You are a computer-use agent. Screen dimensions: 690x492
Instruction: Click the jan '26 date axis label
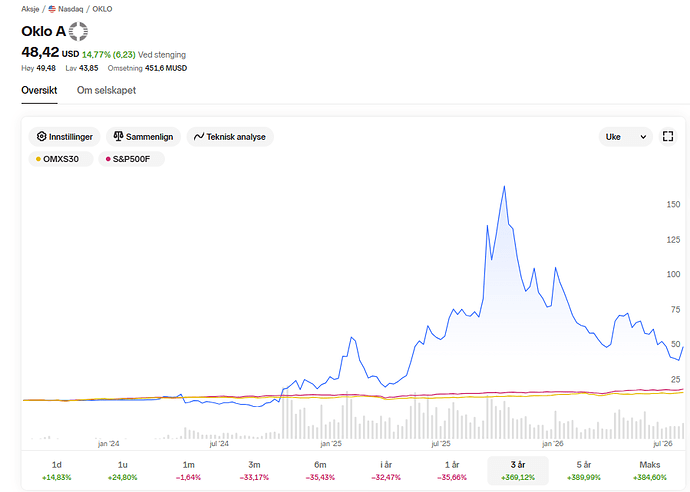553,444
